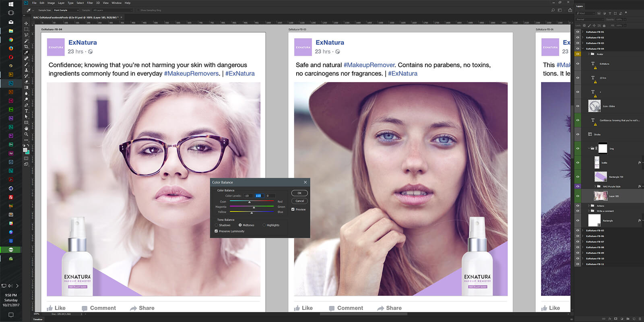The height and width of the screenshot is (322, 644).
Task: Open the Sample Size dropdown
Action: (66, 10)
